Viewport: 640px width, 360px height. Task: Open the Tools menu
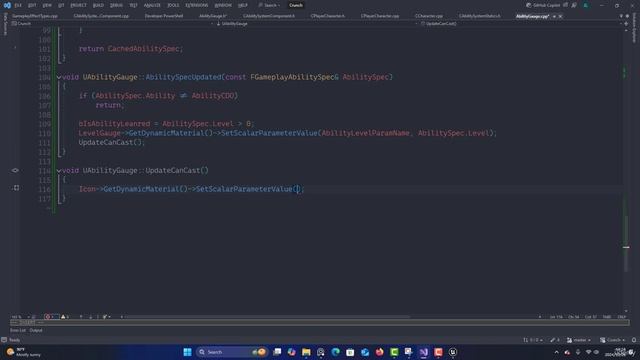point(173,5)
